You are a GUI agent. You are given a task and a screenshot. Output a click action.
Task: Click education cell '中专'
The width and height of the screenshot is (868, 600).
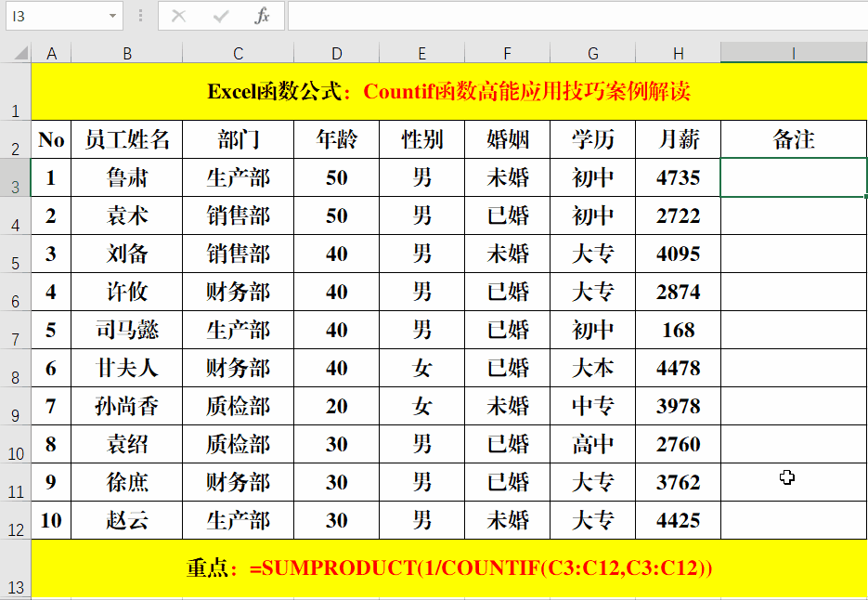click(x=593, y=406)
